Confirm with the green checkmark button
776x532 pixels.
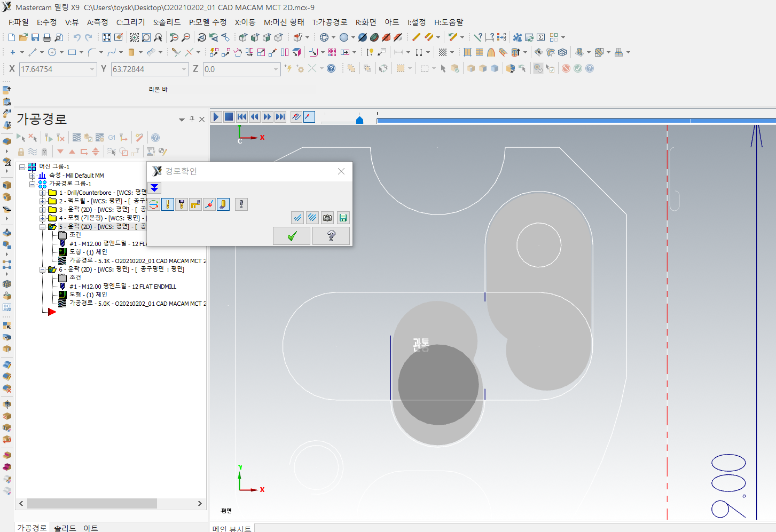pos(292,236)
